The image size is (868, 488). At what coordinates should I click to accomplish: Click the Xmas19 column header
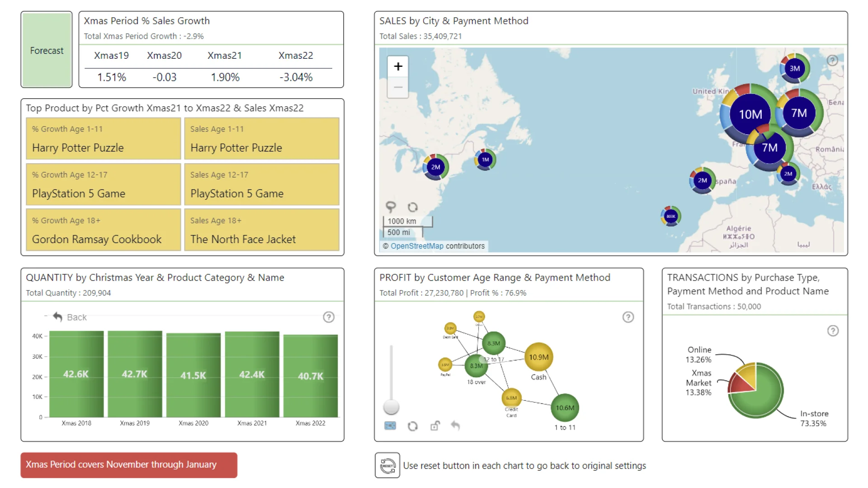[x=111, y=56]
